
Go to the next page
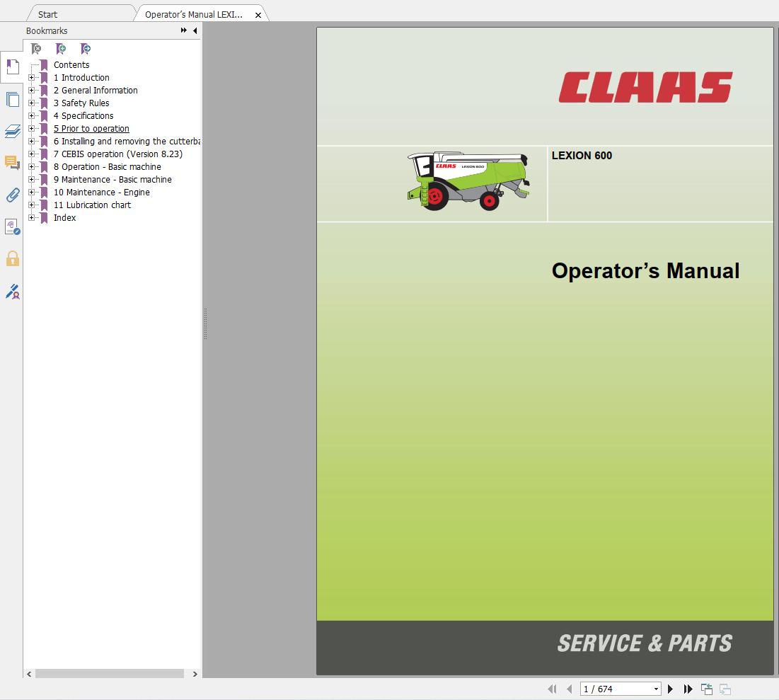(x=670, y=688)
